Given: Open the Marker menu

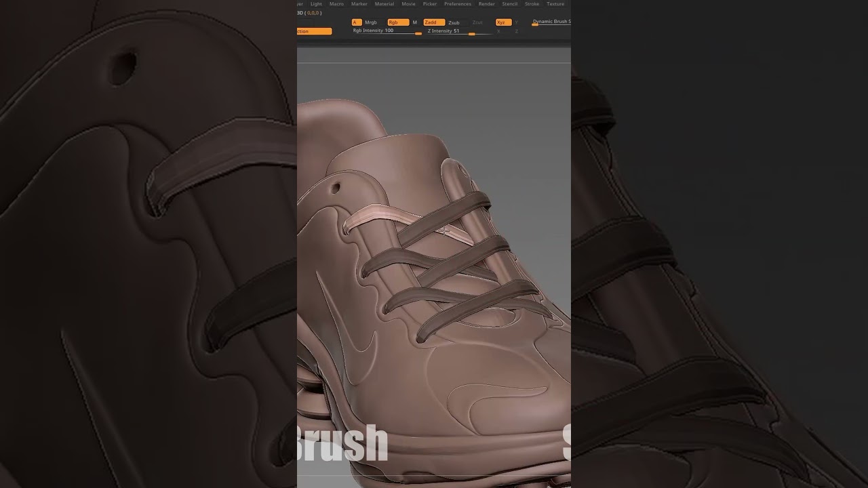Looking at the screenshot, I should point(359,4).
